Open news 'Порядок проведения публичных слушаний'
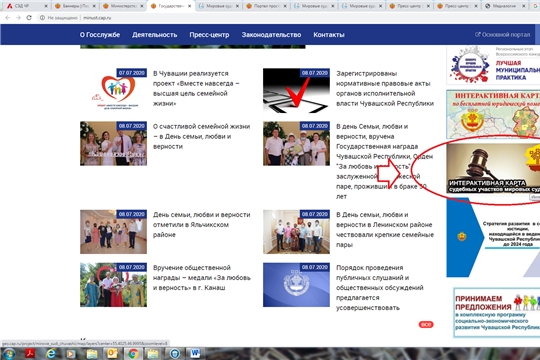 coord(380,287)
